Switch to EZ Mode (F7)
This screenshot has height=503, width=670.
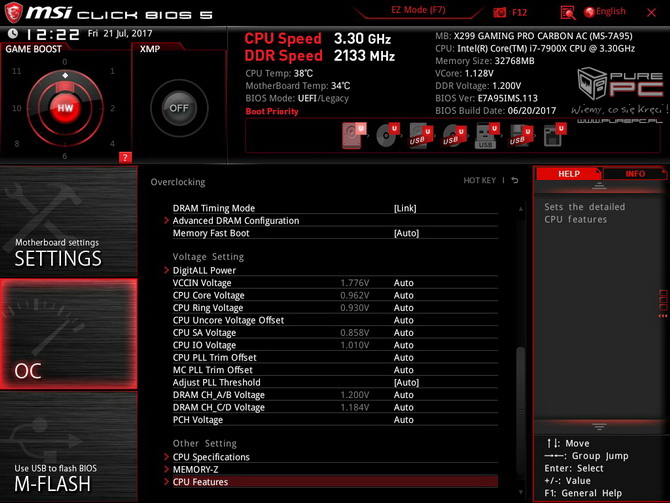pyautogui.click(x=418, y=10)
